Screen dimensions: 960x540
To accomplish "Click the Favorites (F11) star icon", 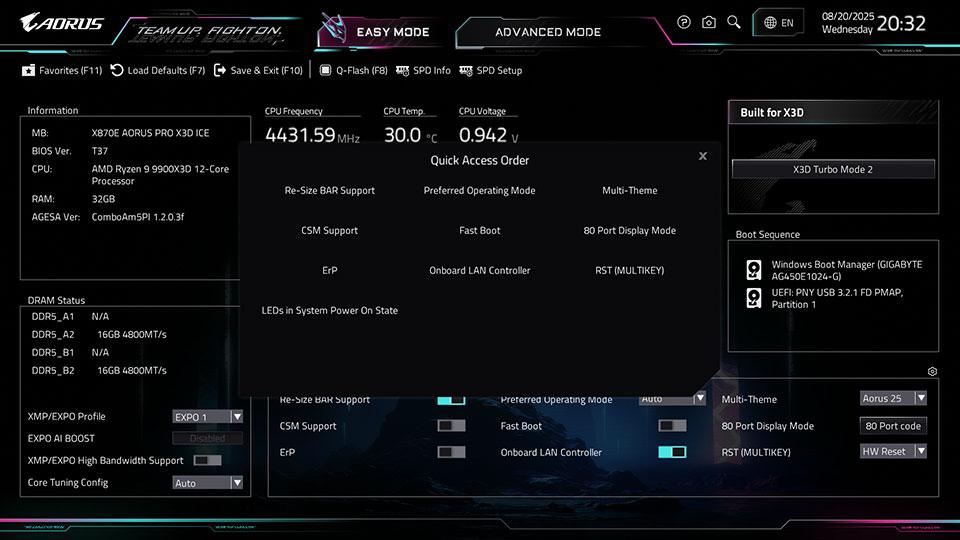I will (29, 71).
